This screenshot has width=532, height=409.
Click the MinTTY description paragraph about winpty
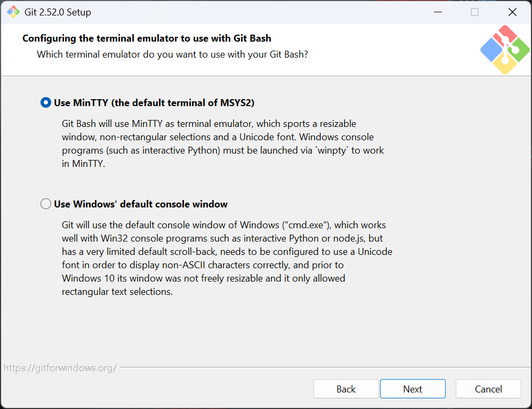[x=223, y=143]
